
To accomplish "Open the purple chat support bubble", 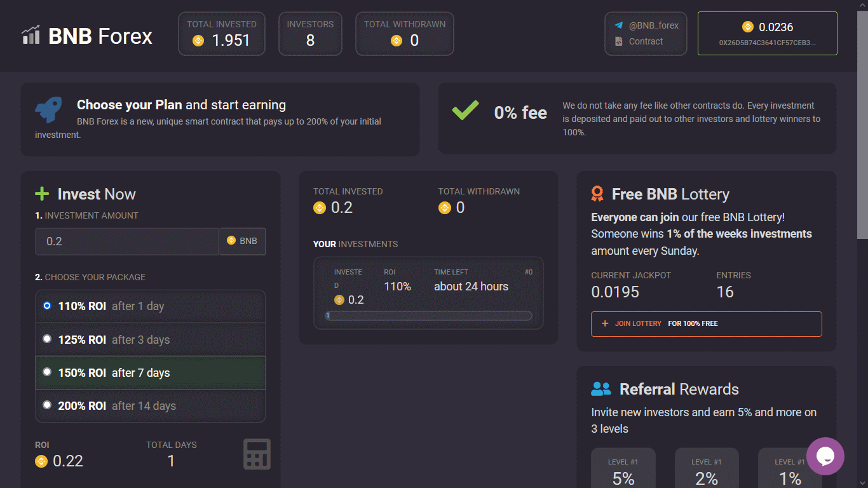I will click(x=825, y=456).
